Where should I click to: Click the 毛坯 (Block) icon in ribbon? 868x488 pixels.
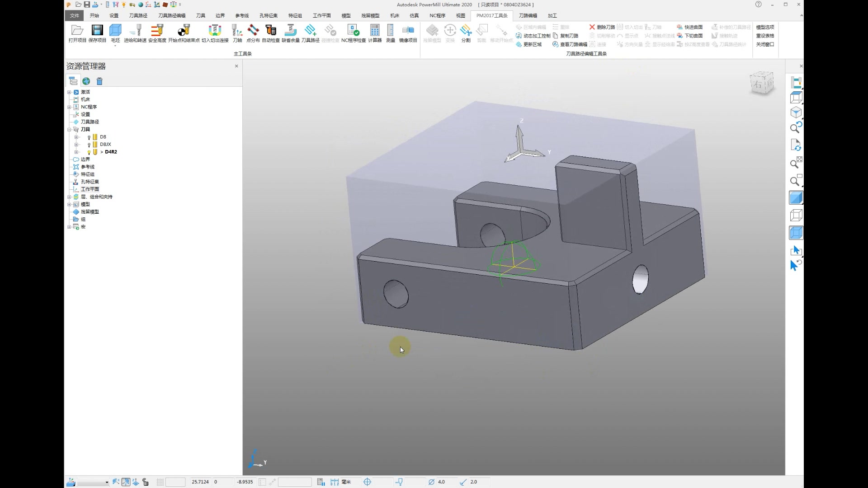[x=116, y=33]
